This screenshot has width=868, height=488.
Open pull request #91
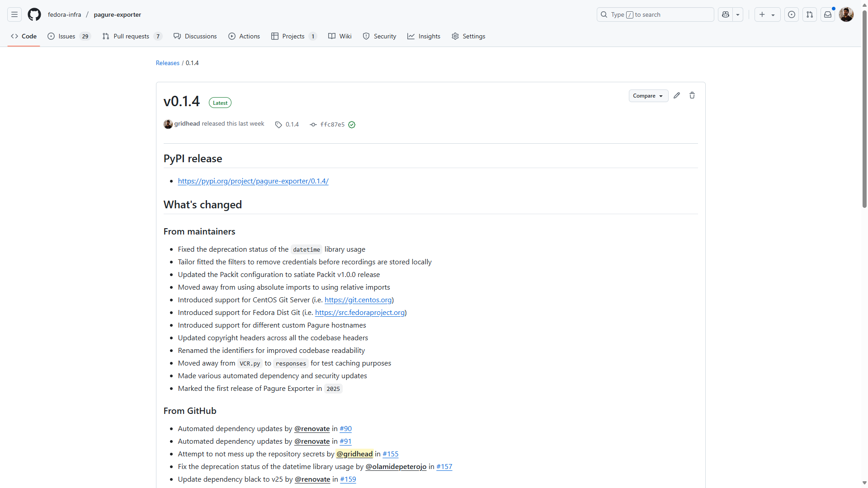click(346, 441)
